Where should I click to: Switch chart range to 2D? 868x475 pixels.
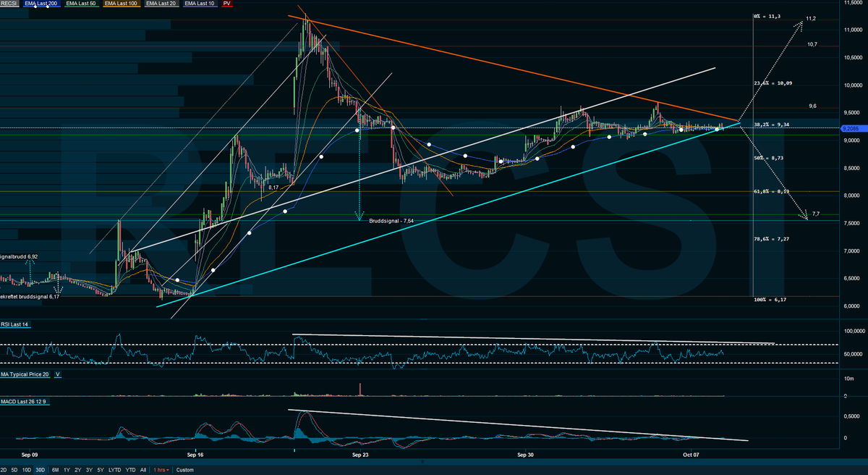pos(5,470)
